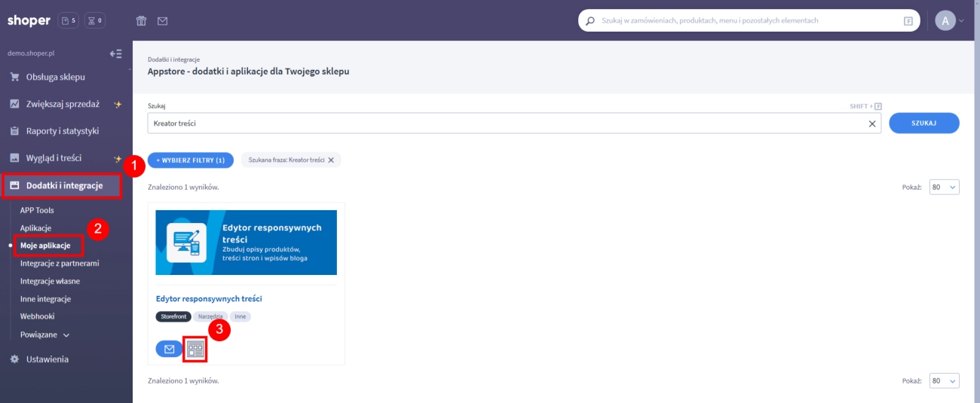Open 'Obsługa sklepu' menu
This screenshot has width=980, height=403.
56,77
